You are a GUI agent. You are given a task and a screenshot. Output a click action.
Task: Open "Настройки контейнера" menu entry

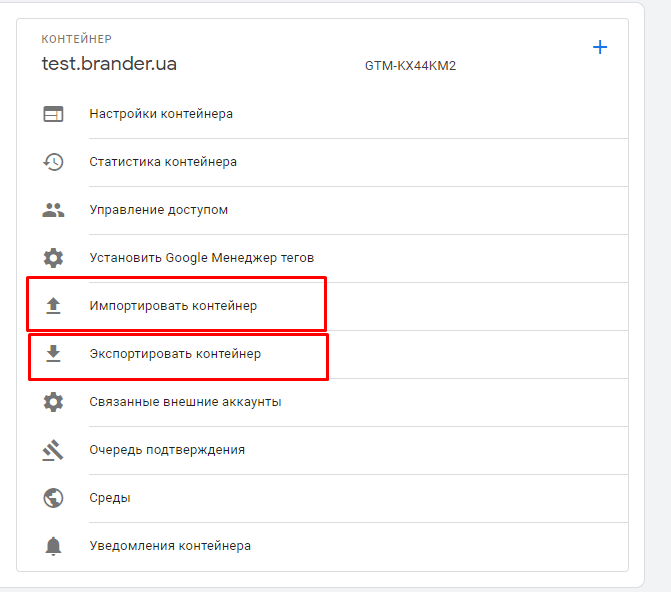coord(161,114)
